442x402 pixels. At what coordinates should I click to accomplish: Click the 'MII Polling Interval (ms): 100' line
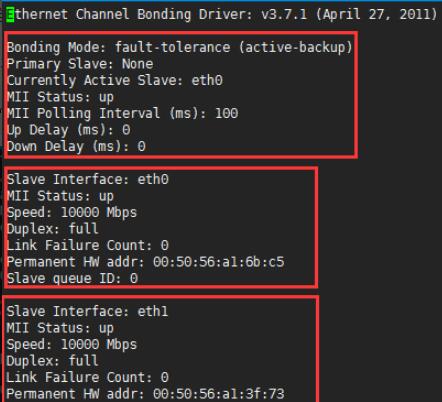point(122,113)
